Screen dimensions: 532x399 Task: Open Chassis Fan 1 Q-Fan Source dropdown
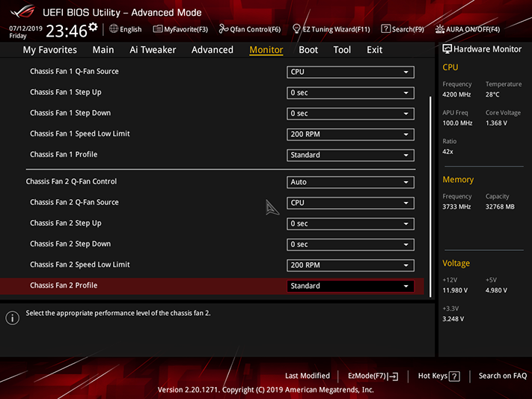click(x=350, y=72)
